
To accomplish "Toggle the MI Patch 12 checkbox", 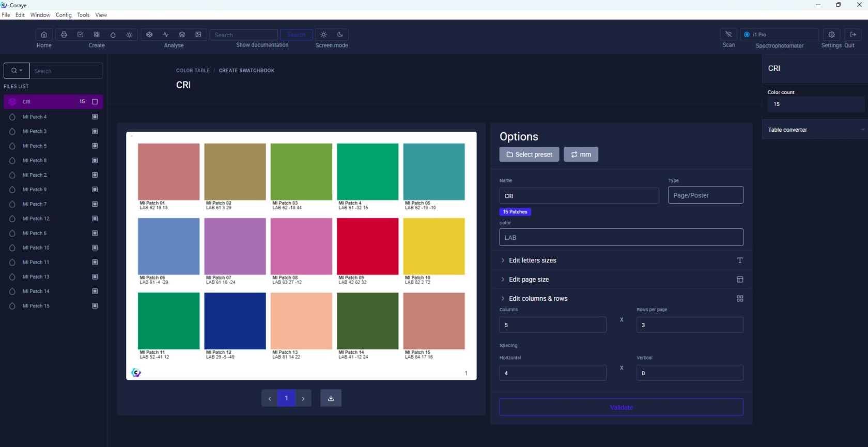I will click(x=95, y=219).
